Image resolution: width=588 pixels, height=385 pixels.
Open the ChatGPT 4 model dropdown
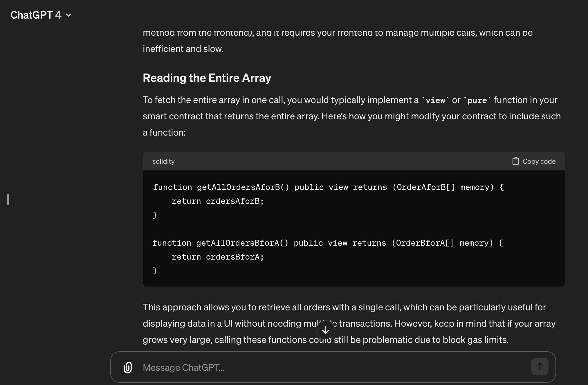pyautogui.click(x=41, y=15)
